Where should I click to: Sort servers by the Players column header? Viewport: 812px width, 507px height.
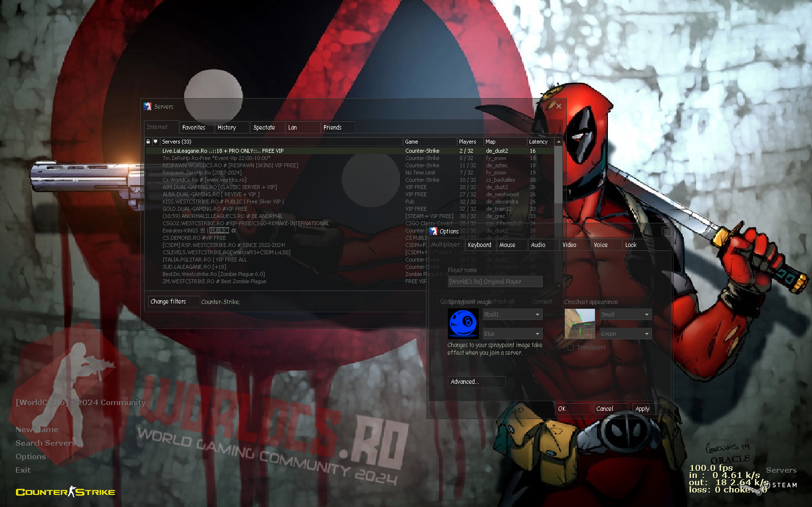[470, 142]
